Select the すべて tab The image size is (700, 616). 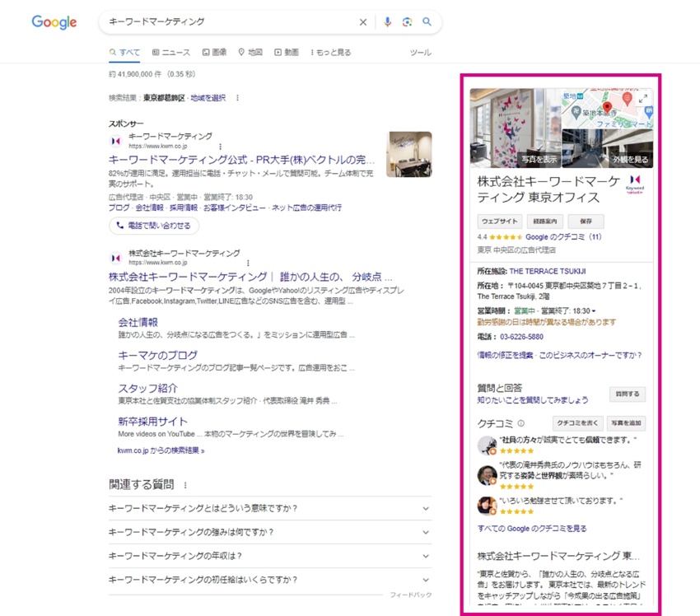(x=124, y=52)
